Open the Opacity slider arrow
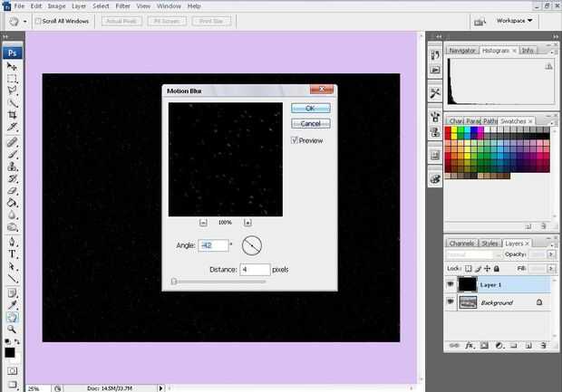 click(551, 254)
